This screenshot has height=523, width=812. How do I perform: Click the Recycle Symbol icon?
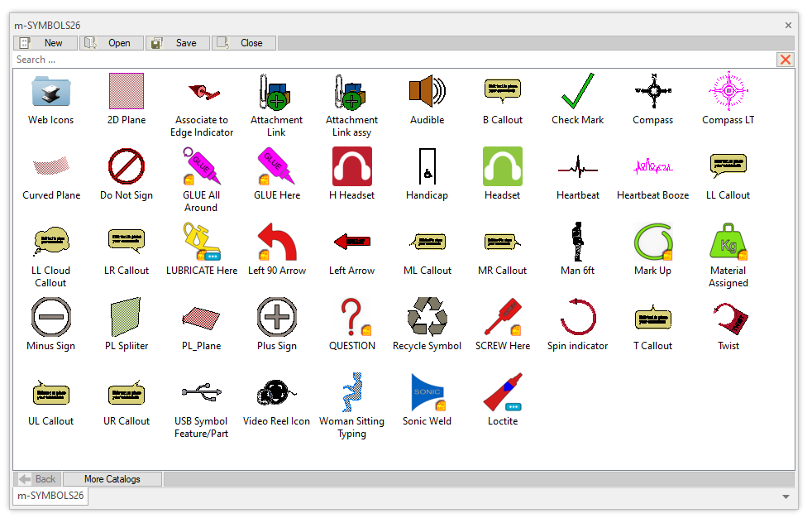coord(427,317)
